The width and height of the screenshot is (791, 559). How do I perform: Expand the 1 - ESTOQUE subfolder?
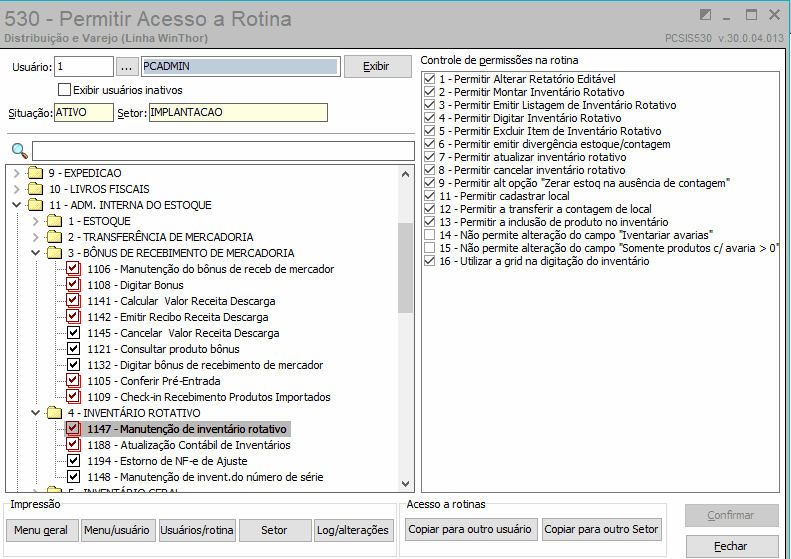coord(35,221)
